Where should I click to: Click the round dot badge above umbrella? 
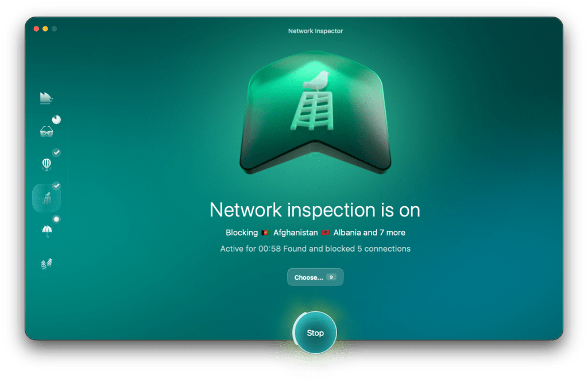coord(56,219)
